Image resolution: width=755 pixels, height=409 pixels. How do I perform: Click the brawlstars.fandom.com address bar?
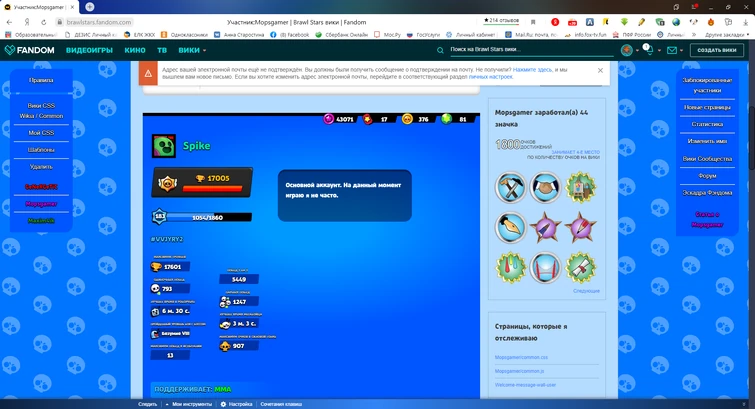pos(99,22)
